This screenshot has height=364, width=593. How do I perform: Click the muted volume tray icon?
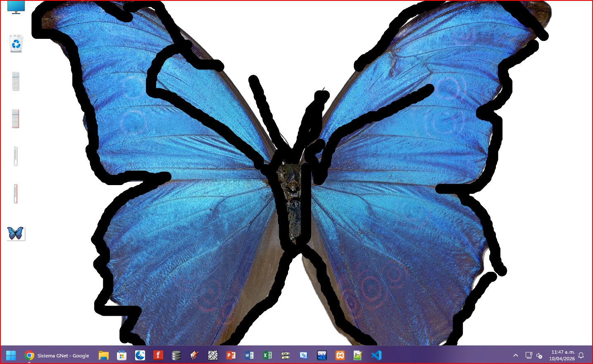click(x=539, y=355)
